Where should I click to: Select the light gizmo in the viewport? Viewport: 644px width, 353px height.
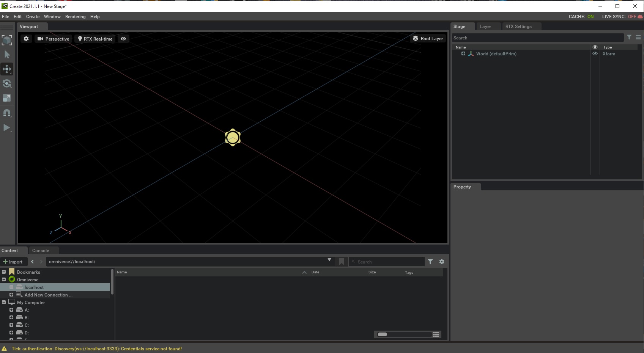[x=233, y=137]
